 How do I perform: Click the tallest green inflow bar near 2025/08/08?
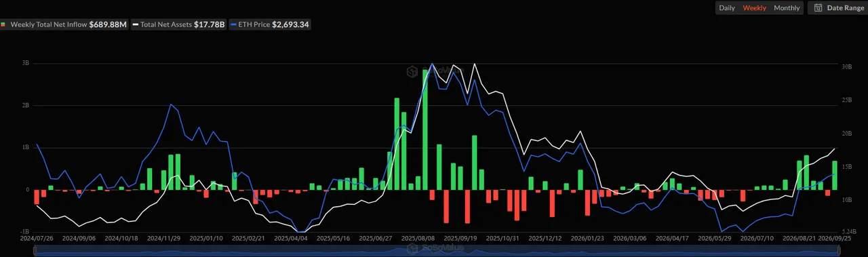pyautogui.click(x=425, y=129)
